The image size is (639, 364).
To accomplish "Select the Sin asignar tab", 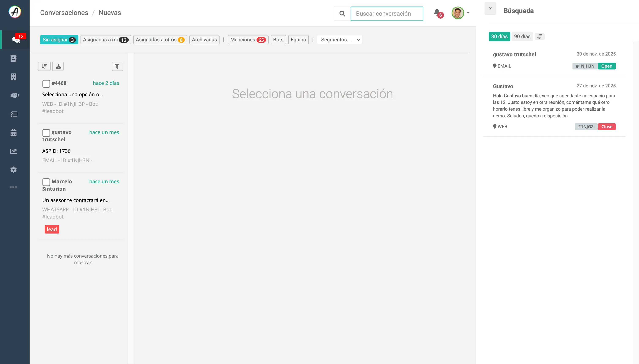I will click(59, 40).
